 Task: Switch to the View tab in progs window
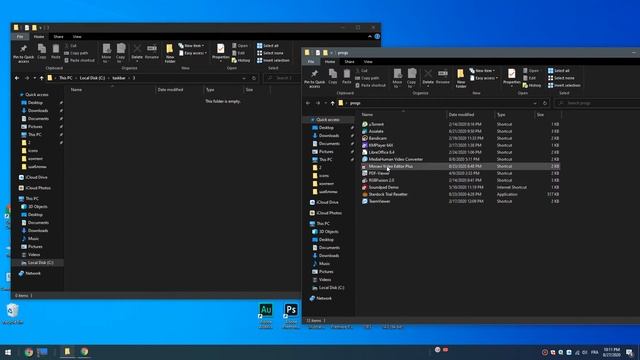point(368,62)
